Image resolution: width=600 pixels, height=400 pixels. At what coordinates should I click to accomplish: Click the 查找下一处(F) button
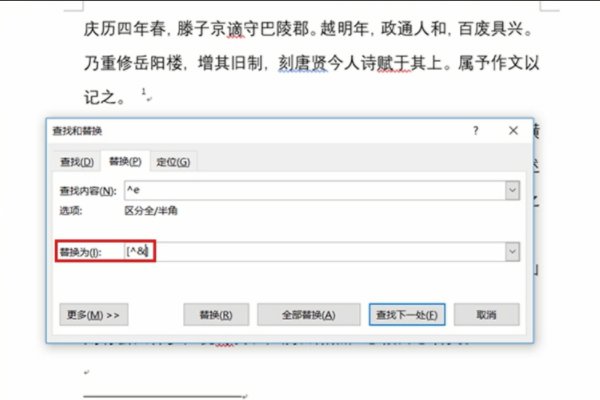tap(407, 315)
